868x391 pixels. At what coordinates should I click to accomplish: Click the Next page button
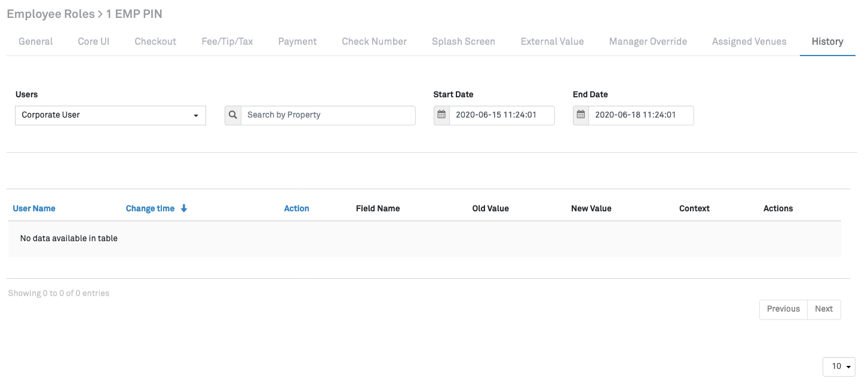pyautogui.click(x=824, y=309)
